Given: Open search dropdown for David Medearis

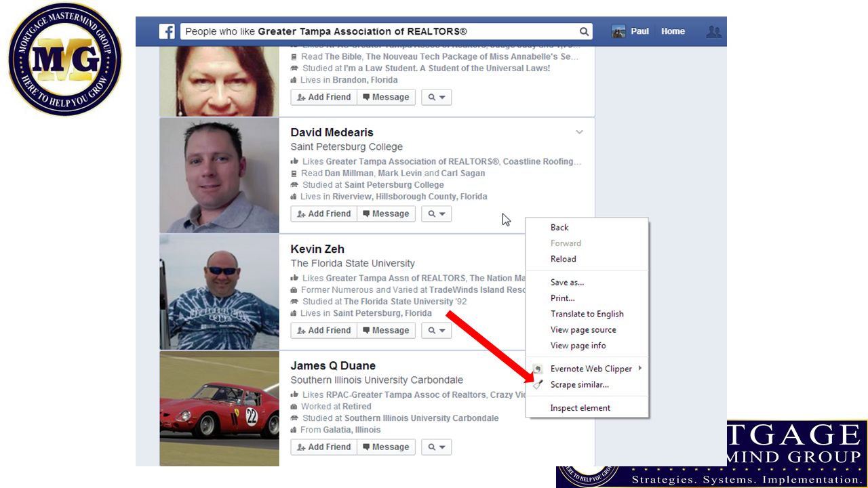Looking at the screenshot, I should [x=436, y=213].
